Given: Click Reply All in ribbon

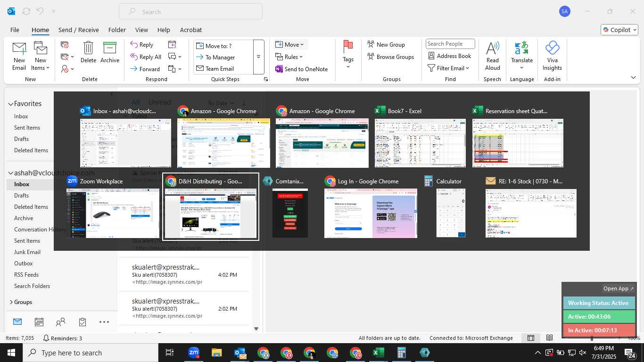Looking at the screenshot, I should [146, 57].
